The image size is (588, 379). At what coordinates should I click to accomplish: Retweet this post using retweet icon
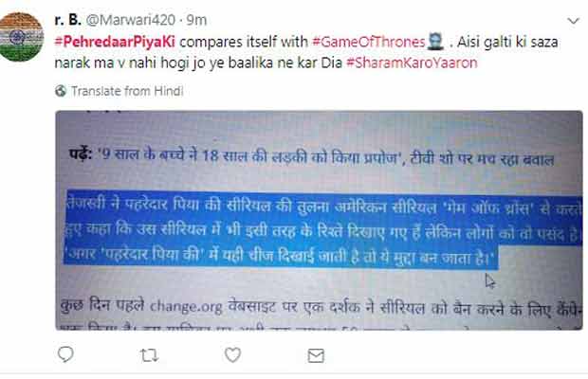click(149, 355)
